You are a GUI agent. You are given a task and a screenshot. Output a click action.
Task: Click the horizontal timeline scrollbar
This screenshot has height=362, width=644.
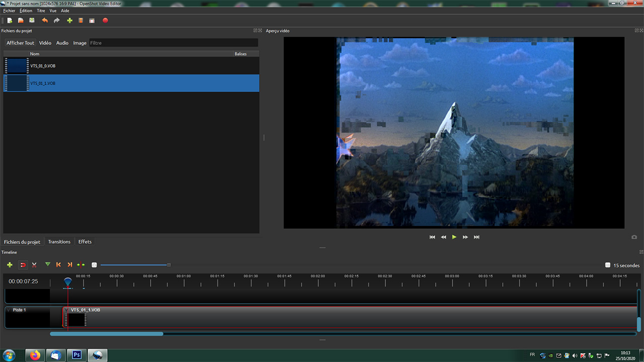click(107, 334)
